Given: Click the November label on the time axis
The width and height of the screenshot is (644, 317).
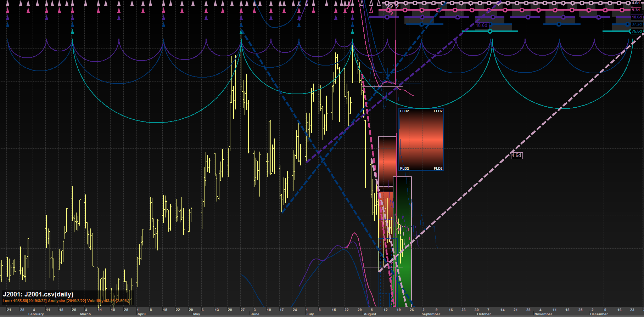Looking at the screenshot, I should (x=543, y=314).
